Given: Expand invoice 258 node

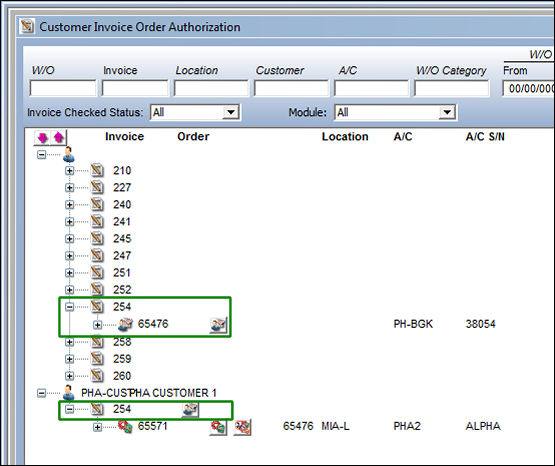Looking at the screenshot, I should point(69,342).
